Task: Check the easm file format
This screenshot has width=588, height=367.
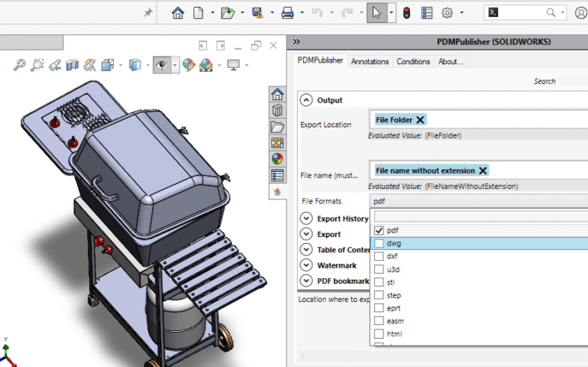Action: [379, 321]
